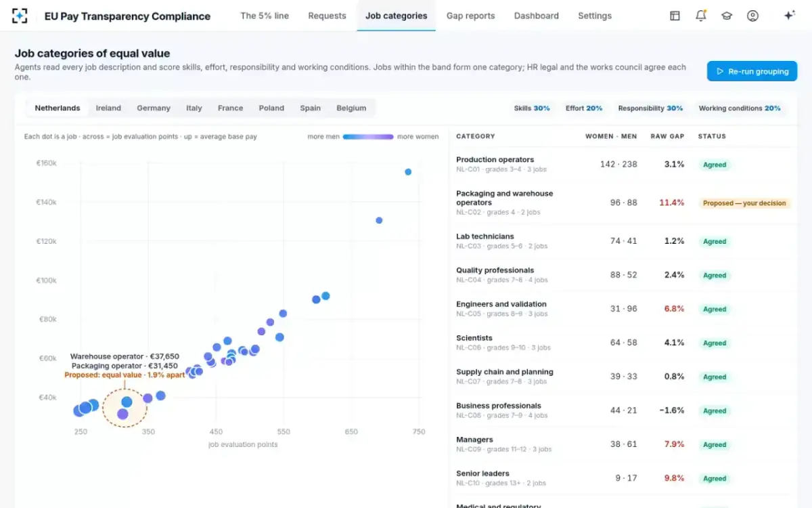The height and width of the screenshot is (508, 812).
Task: Switch to the Germany country tab
Action: pyautogui.click(x=154, y=108)
